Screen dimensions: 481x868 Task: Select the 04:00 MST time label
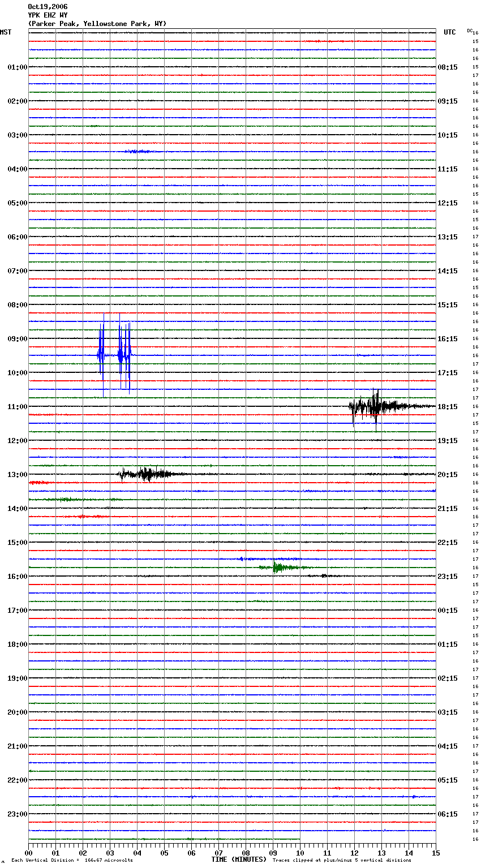[x=18, y=169]
